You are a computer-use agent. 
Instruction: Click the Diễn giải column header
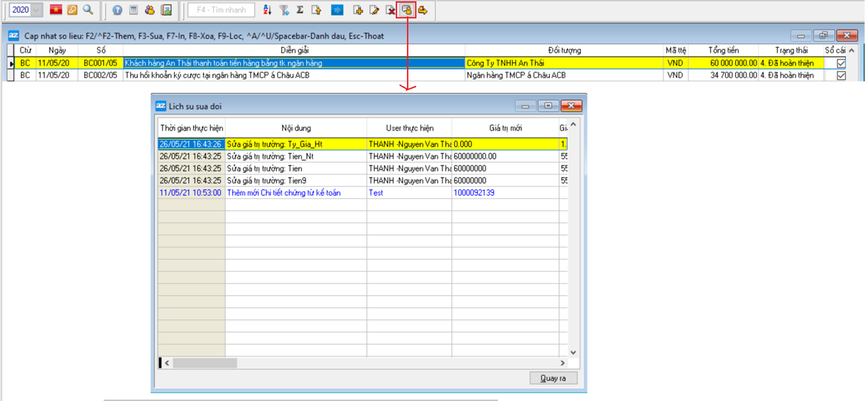(x=293, y=50)
